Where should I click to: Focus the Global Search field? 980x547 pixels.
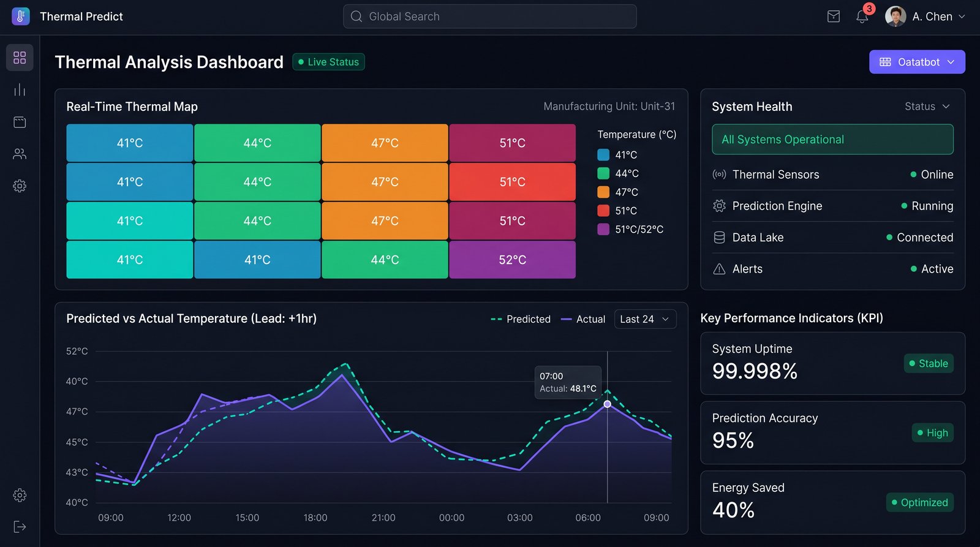[x=490, y=17]
